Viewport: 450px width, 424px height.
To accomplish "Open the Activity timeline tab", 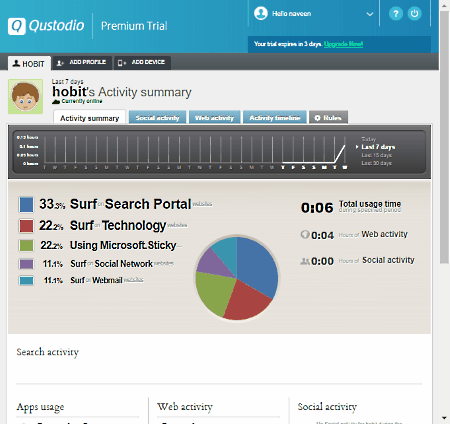I will click(275, 118).
